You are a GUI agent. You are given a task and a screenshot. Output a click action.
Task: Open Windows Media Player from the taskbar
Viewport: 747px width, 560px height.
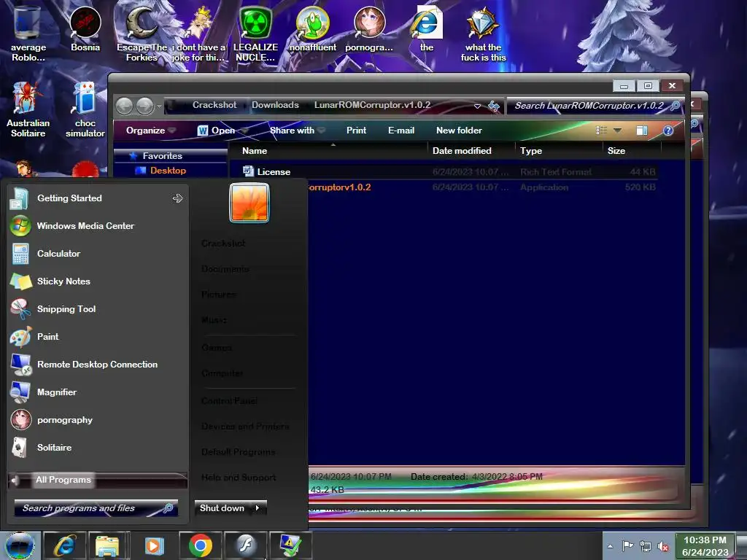[x=154, y=545]
